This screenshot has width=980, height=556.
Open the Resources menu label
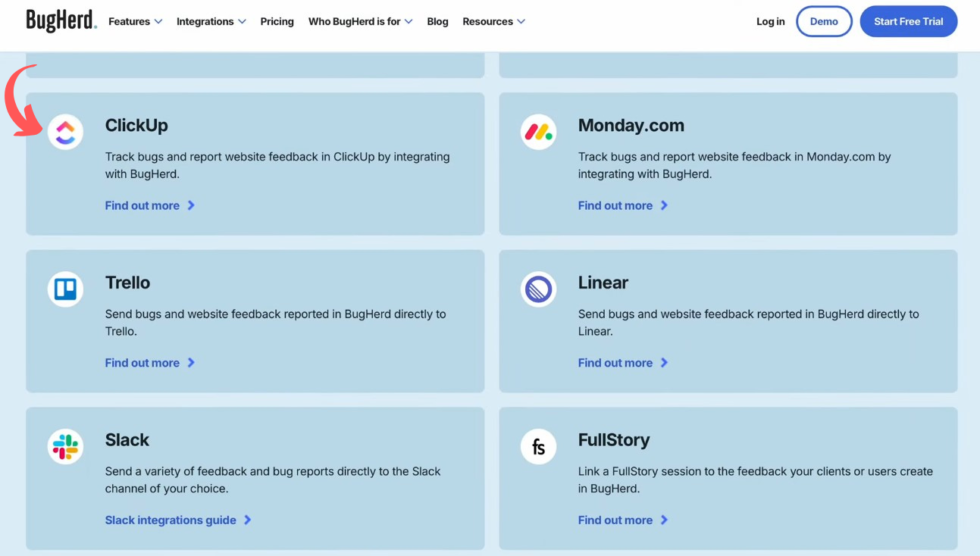488,21
